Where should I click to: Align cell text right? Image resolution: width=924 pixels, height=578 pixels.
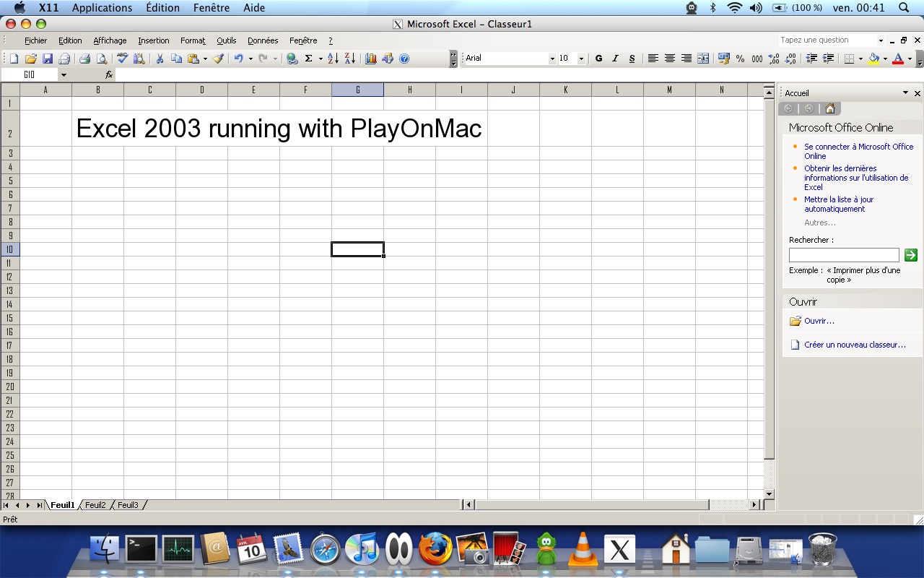[687, 59]
